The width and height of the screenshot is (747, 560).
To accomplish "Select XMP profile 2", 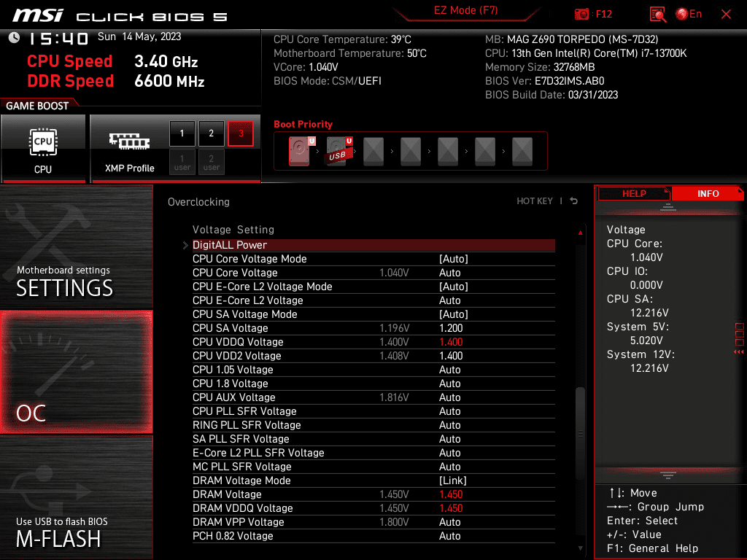I will tap(211, 133).
